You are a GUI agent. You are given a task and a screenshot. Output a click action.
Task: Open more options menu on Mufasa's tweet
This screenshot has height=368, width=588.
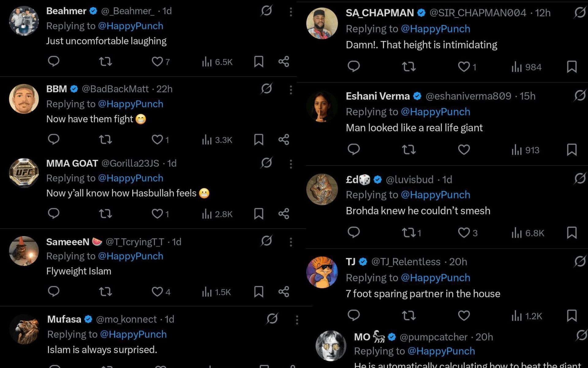point(297,320)
